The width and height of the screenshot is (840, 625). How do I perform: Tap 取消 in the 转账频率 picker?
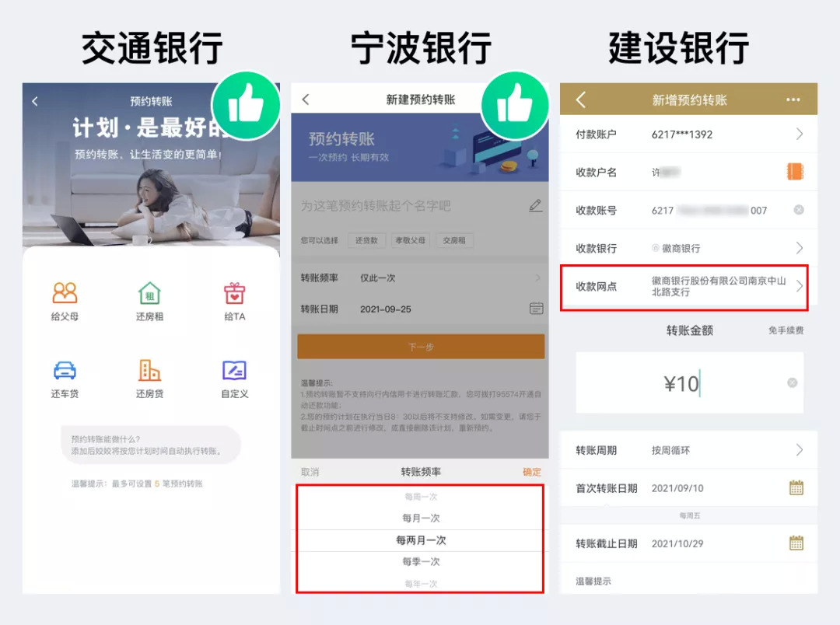coord(310,472)
